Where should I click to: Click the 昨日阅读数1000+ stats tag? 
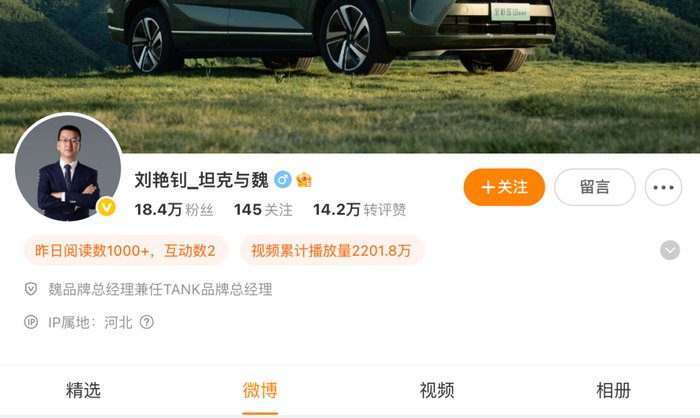tap(126, 251)
